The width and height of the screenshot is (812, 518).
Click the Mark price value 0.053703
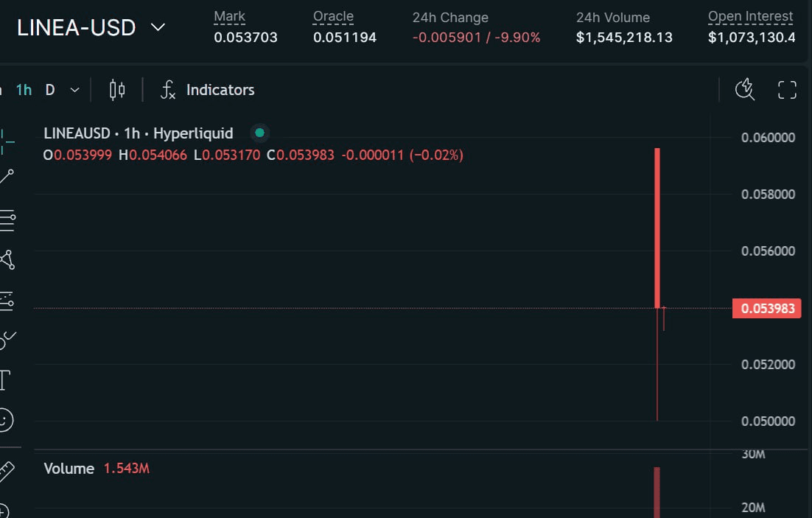pos(245,38)
